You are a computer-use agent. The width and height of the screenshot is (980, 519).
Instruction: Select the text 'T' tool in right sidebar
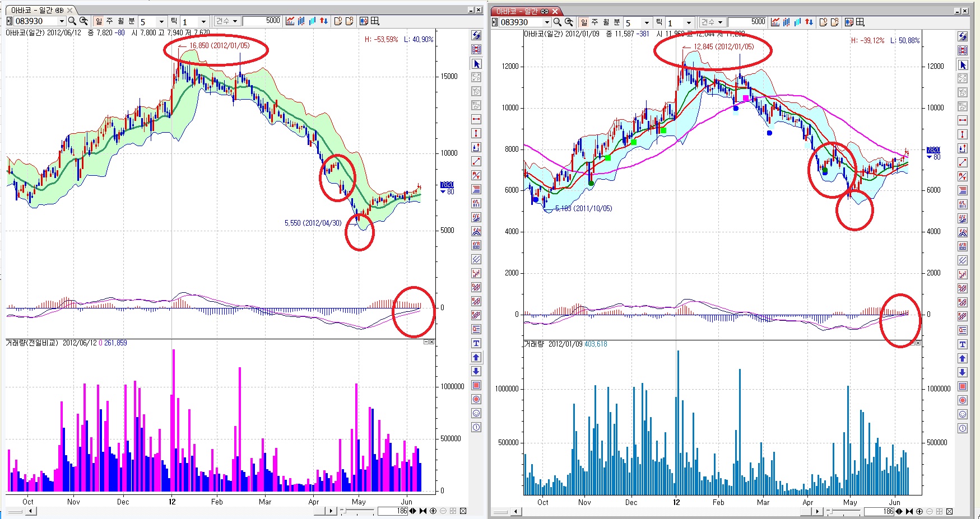(x=963, y=344)
